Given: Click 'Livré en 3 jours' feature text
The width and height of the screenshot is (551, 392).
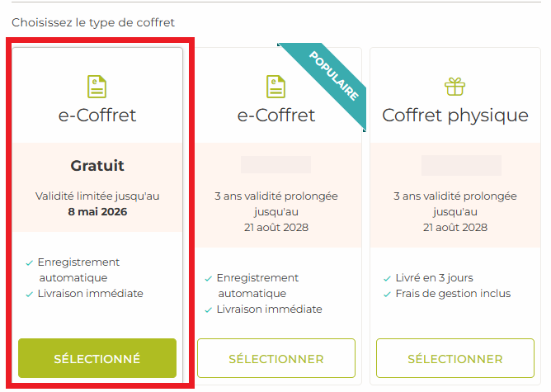Looking at the screenshot, I should click(434, 278).
